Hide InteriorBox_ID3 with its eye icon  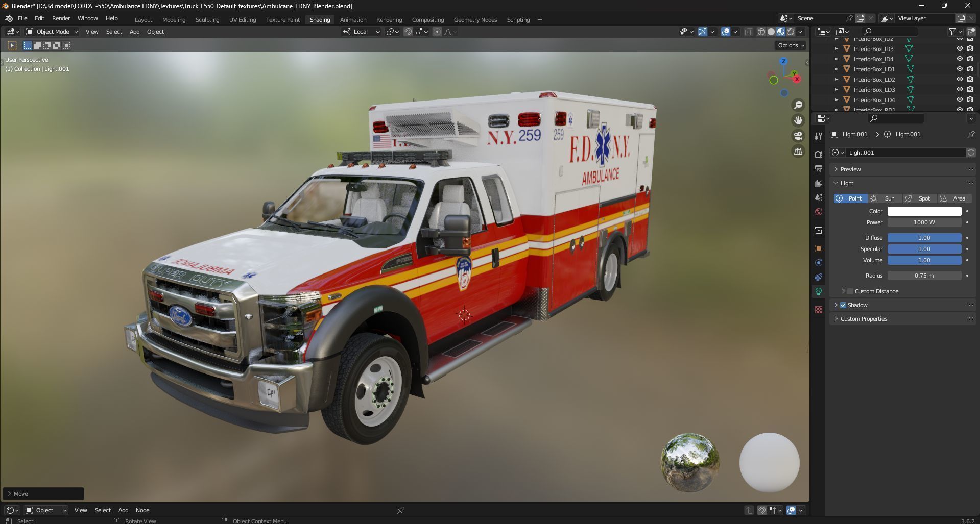pyautogui.click(x=960, y=49)
